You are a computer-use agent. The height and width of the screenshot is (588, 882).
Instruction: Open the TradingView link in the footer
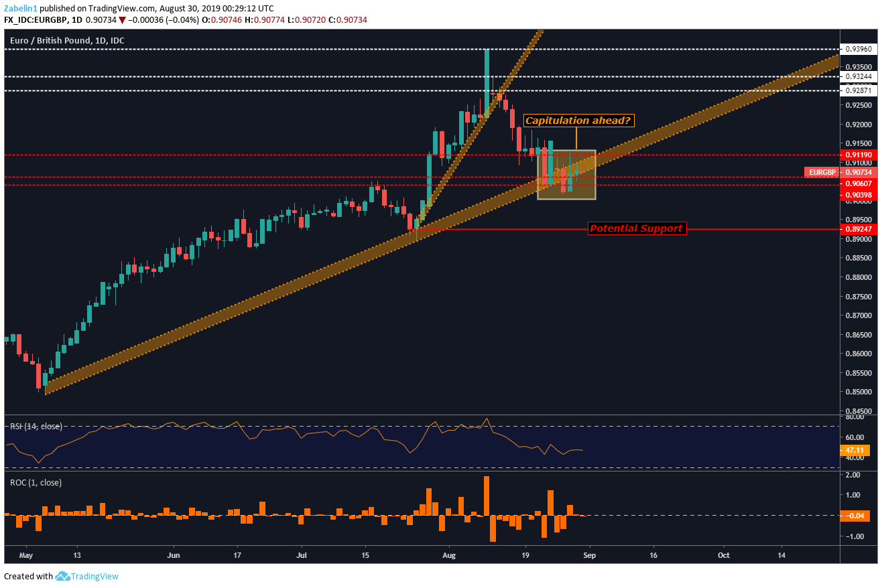[94, 576]
